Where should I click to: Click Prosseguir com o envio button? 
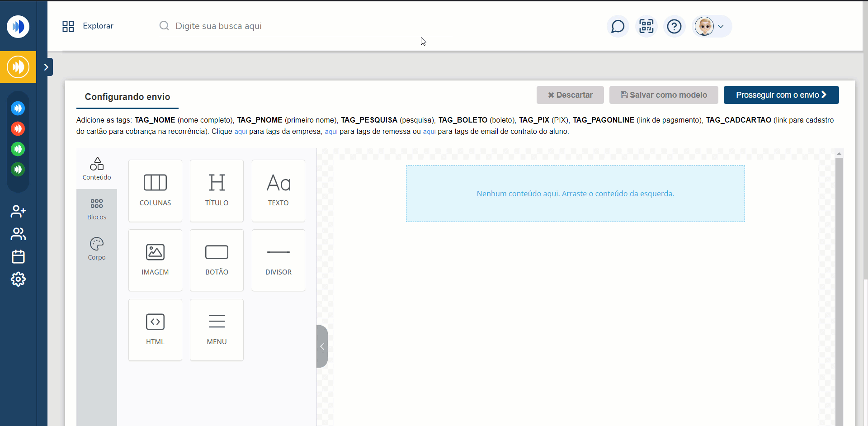coord(781,95)
